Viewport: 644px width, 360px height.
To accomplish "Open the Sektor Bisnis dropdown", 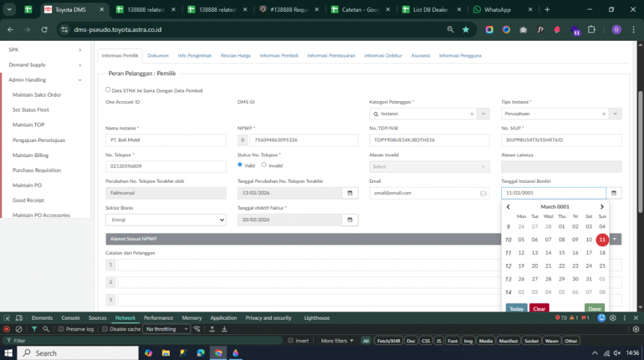I will click(x=165, y=220).
